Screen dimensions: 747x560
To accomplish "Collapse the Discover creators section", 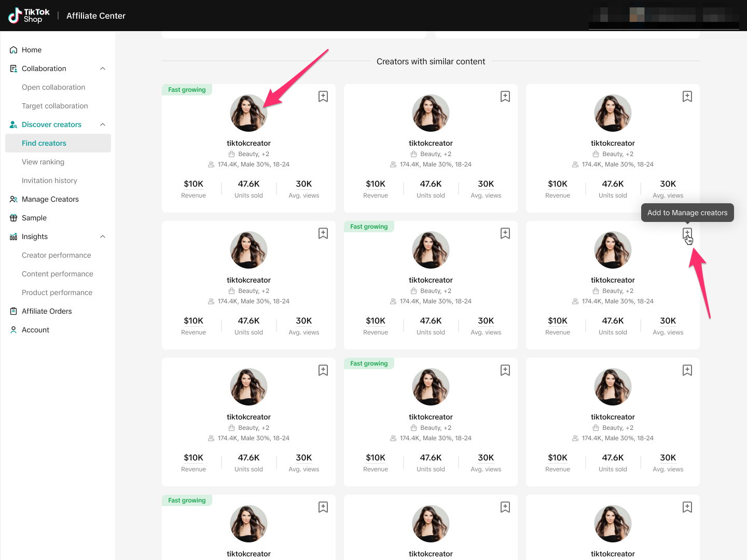I will coord(103,124).
